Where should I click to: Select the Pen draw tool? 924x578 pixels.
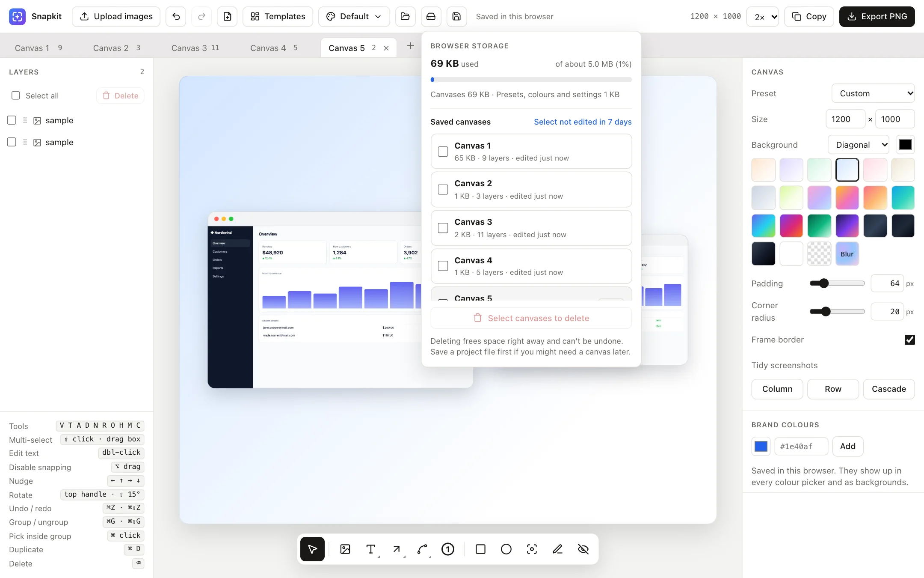[x=557, y=549]
